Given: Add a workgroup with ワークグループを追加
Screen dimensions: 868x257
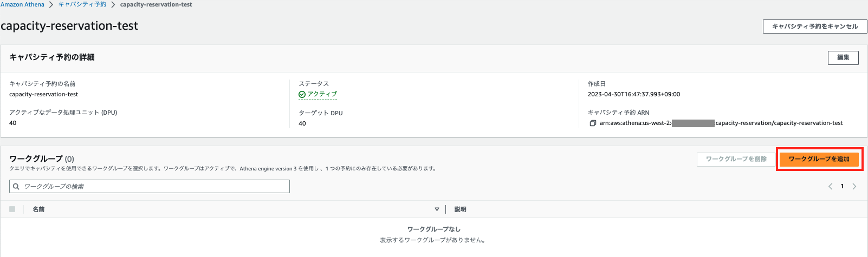Looking at the screenshot, I should pos(819,159).
